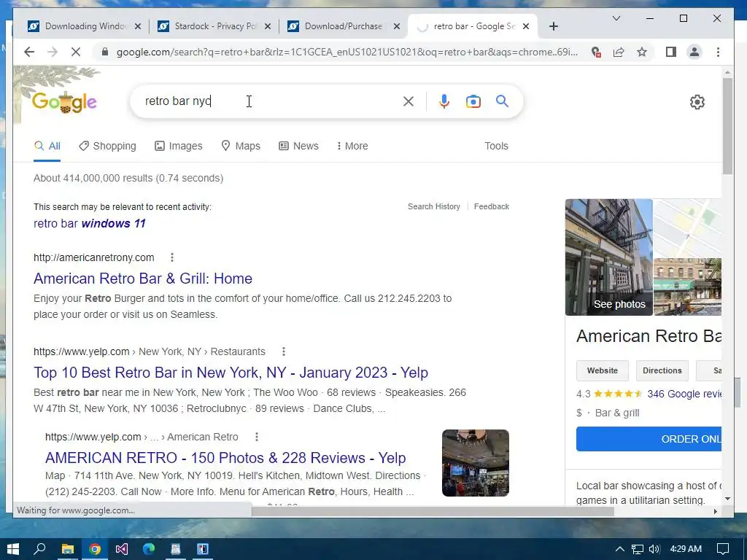Select the Shopping search filter
This screenshot has width=747, height=560.
tap(107, 146)
